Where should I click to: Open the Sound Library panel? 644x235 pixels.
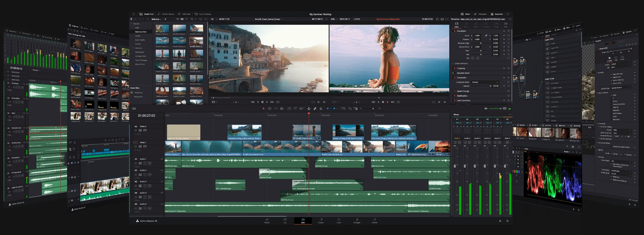203,14
